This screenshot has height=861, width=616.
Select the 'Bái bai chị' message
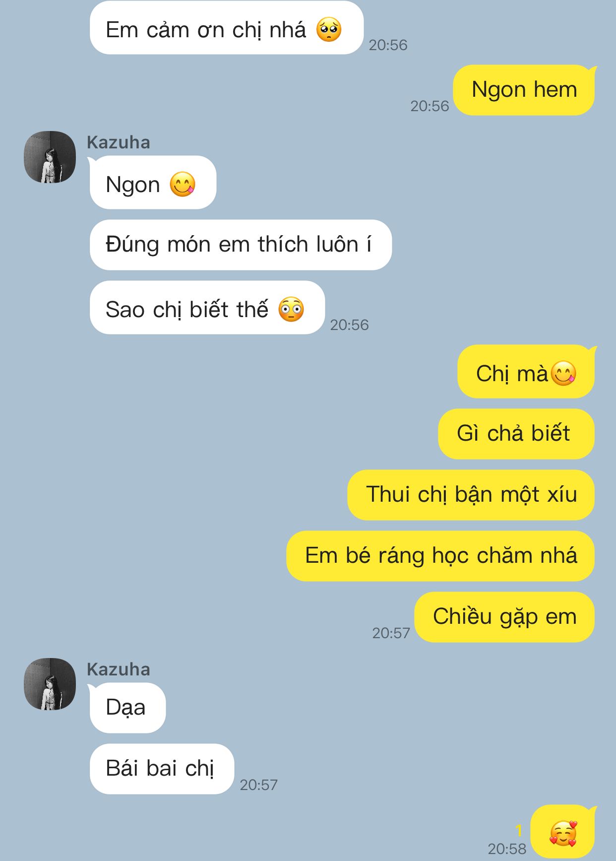click(x=162, y=769)
